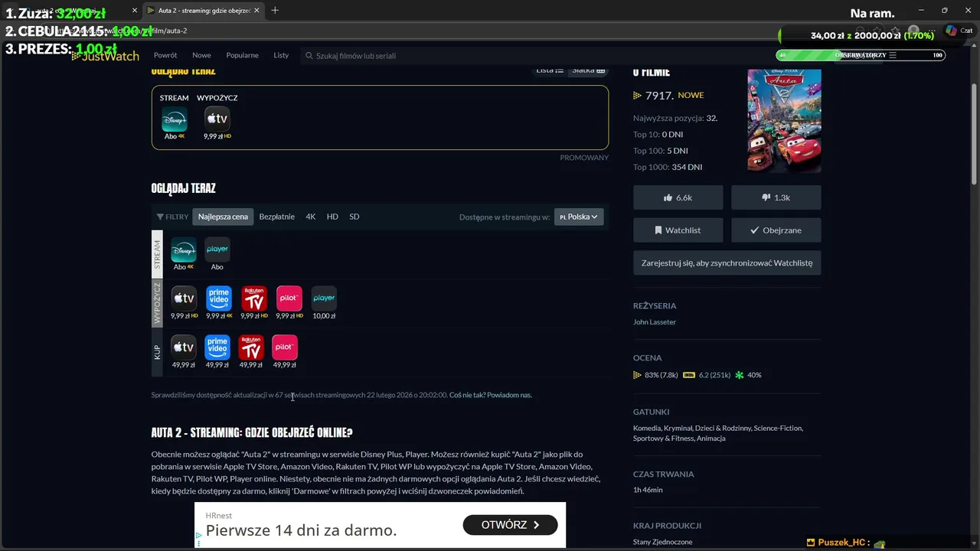Buy on Apple TV for 49,99 zł
Screen dimensions: 980x551
click(184, 347)
